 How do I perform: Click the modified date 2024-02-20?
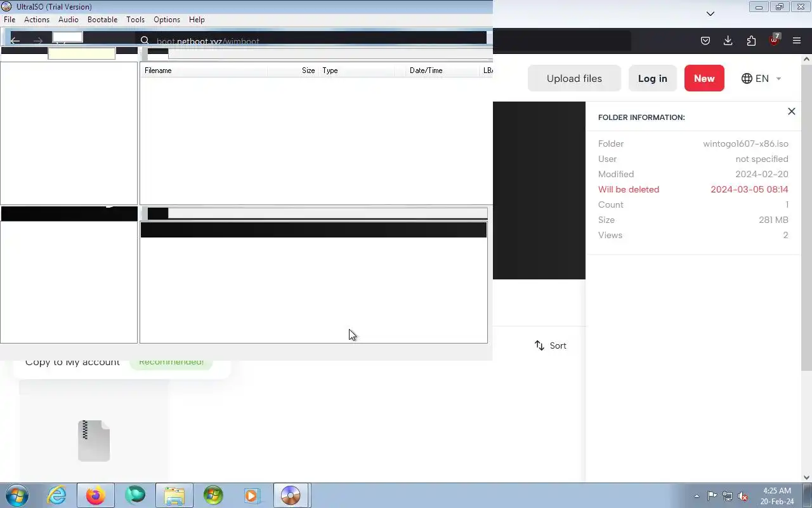tap(762, 174)
